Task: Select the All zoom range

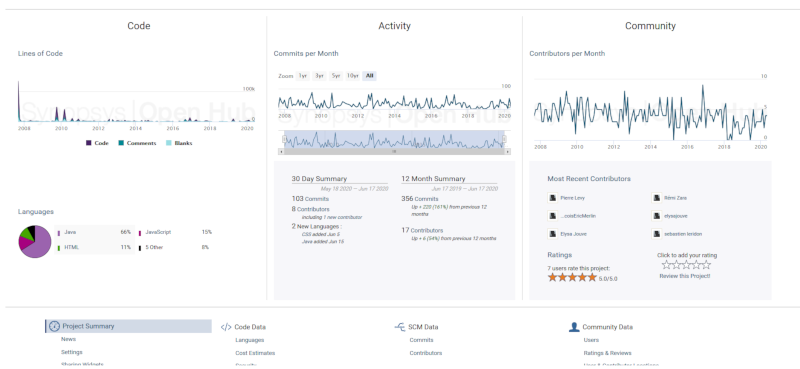Action: point(369,76)
